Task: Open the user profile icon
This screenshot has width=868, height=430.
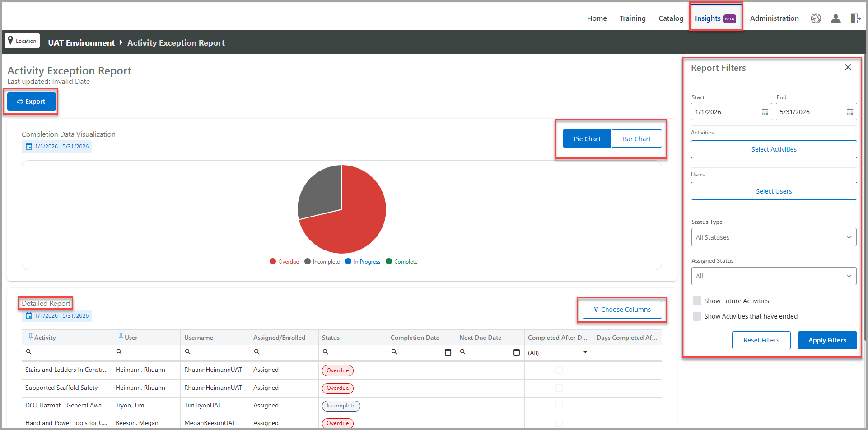Action: point(835,18)
